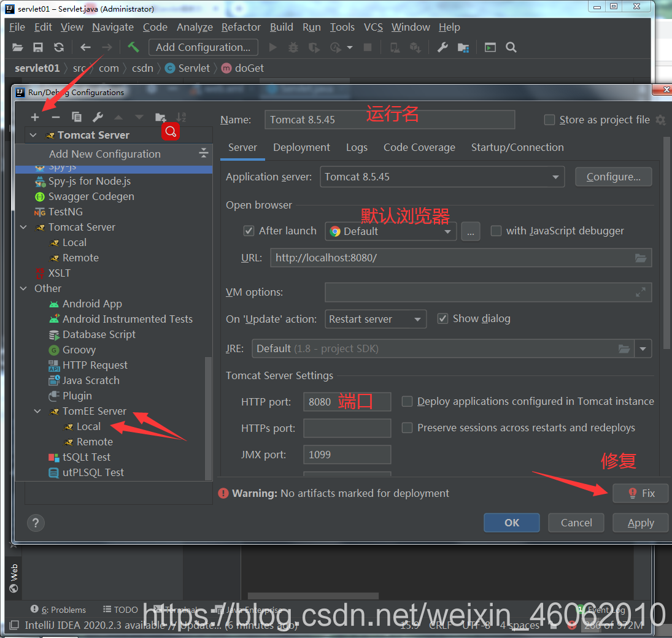Click the Run Anything icon in toolbar
This screenshot has height=638, width=672.
tap(490, 48)
